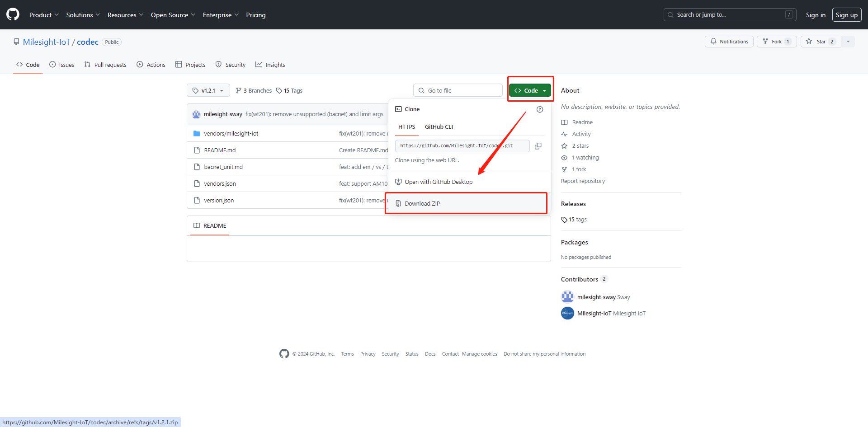
Task: Click the green Code dropdown button
Action: (x=530, y=90)
